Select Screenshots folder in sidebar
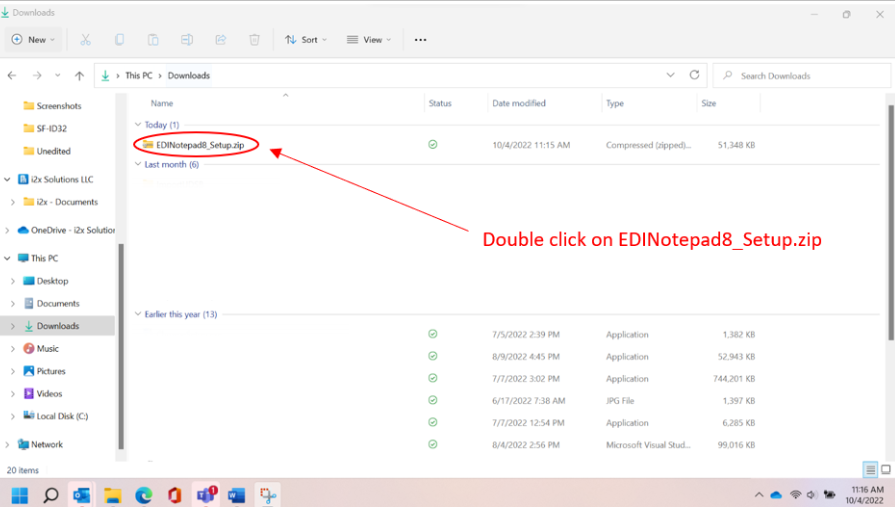Image resolution: width=895 pixels, height=507 pixels. coord(53,106)
